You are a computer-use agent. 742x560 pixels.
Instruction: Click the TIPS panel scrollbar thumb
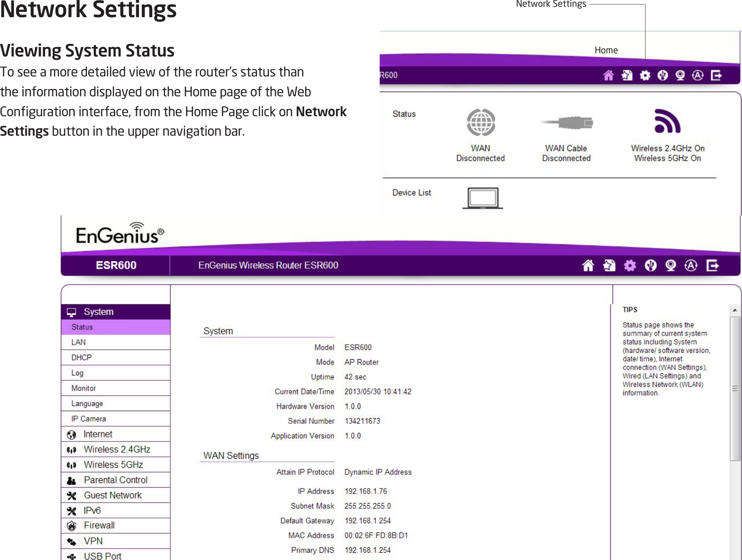[735, 388]
